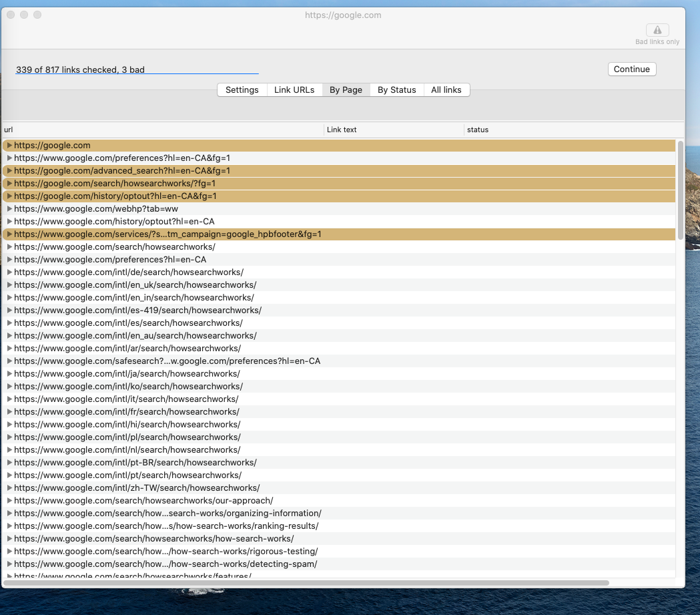
Task: Select the intl/en_au/search/howsearchworks URL
Action: [x=135, y=335]
